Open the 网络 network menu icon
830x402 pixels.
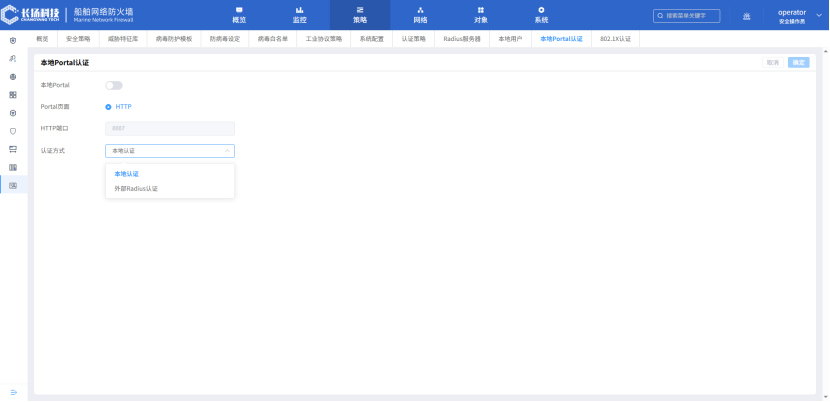click(x=420, y=10)
